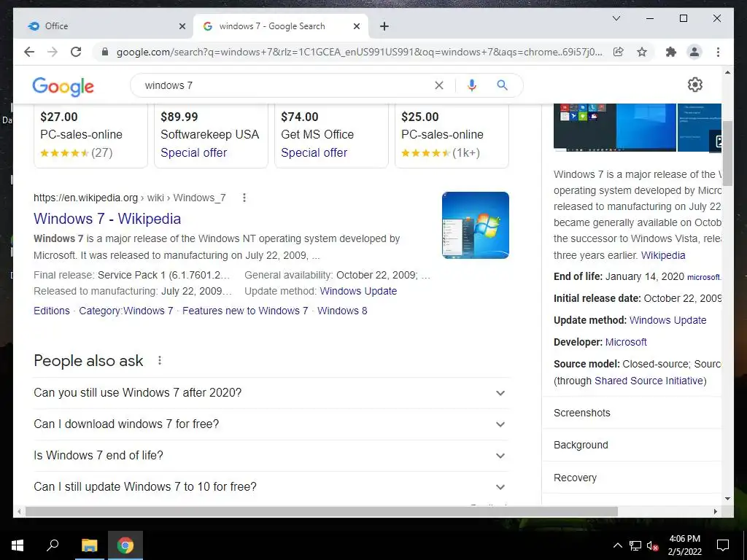Open Shared Source Initiative link
The image size is (747, 560).
coord(649,381)
